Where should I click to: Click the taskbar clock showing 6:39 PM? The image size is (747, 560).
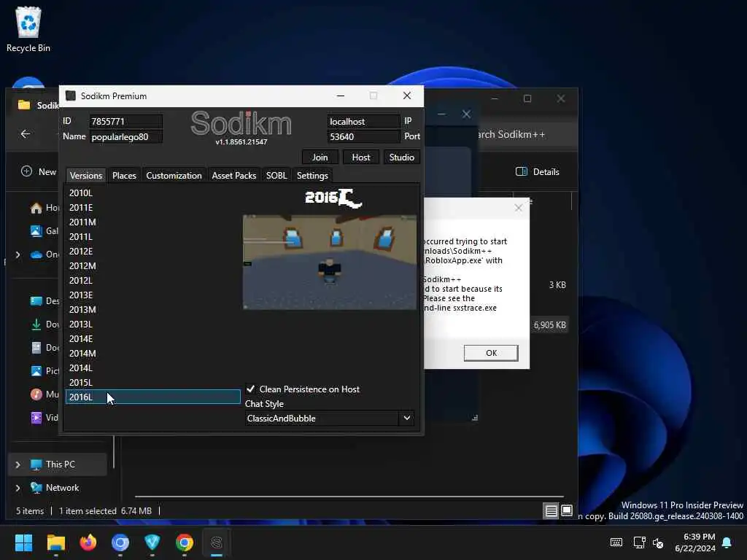(695, 542)
